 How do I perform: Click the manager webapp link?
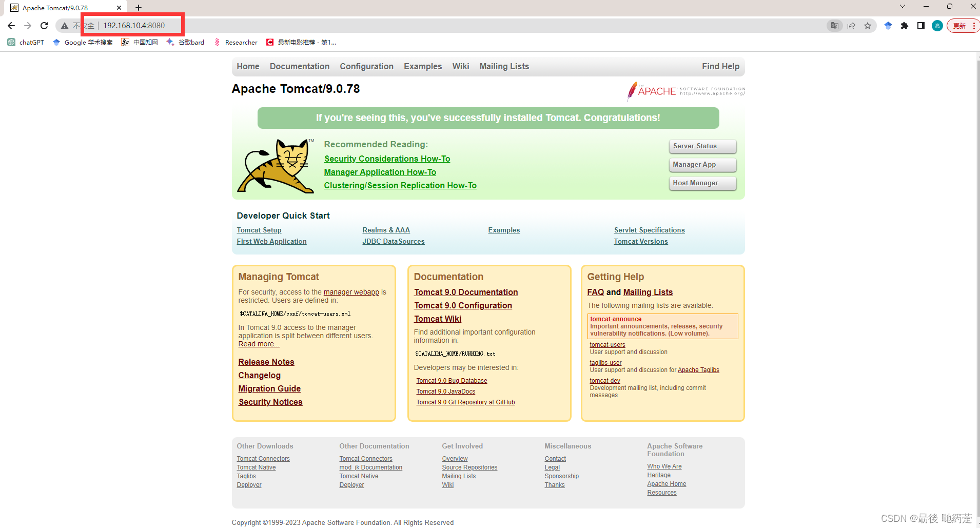click(x=351, y=292)
